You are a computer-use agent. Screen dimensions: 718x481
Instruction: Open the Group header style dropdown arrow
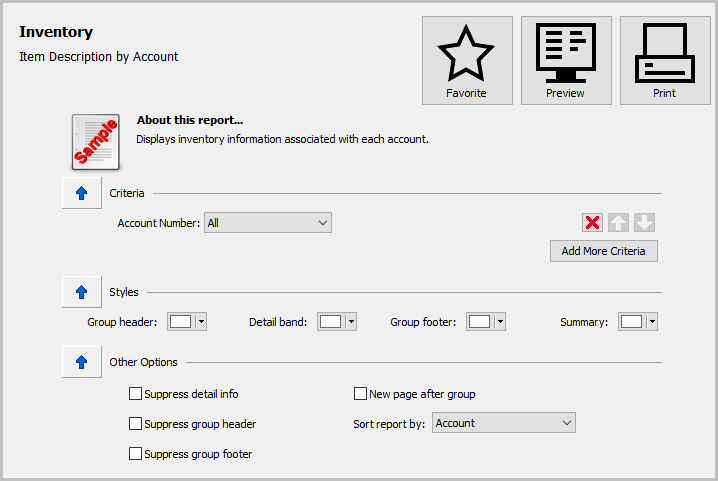point(201,322)
